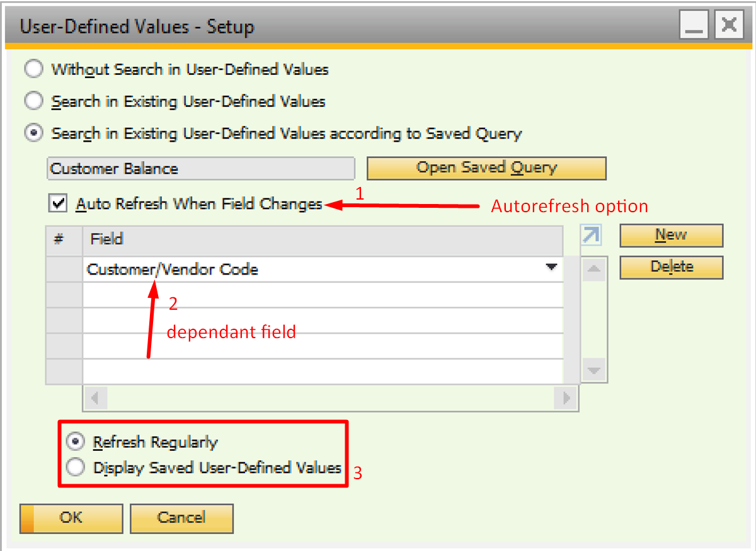
Task: Select Search in Existing User-Defined Values
Action: pos(33,101)
